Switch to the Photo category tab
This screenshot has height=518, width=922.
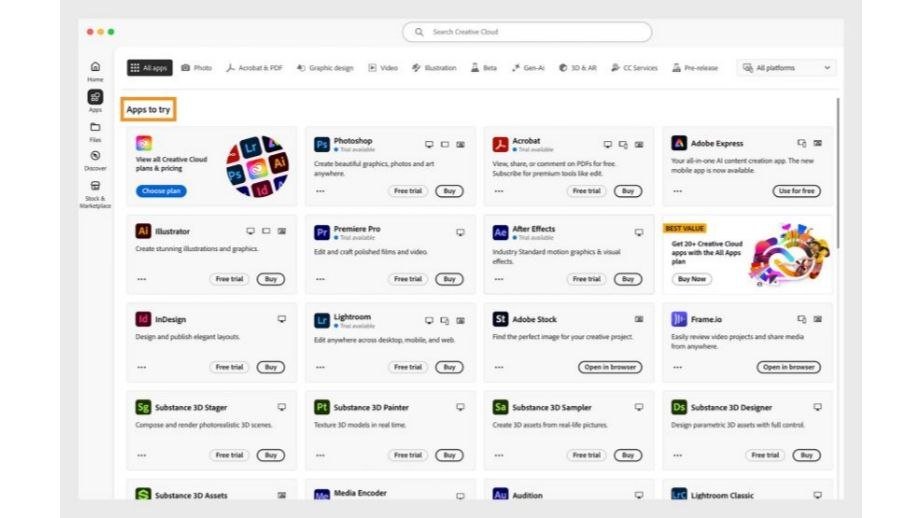196,68
